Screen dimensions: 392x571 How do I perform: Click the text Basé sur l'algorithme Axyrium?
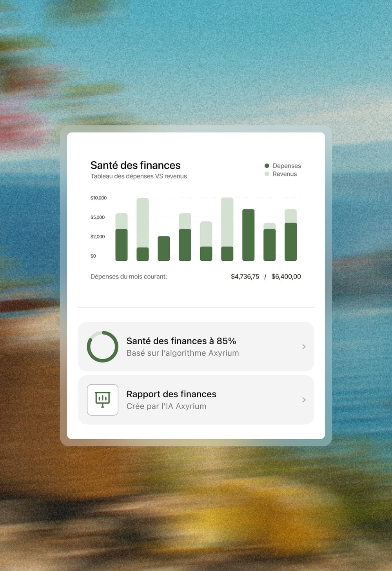[183, 353]
